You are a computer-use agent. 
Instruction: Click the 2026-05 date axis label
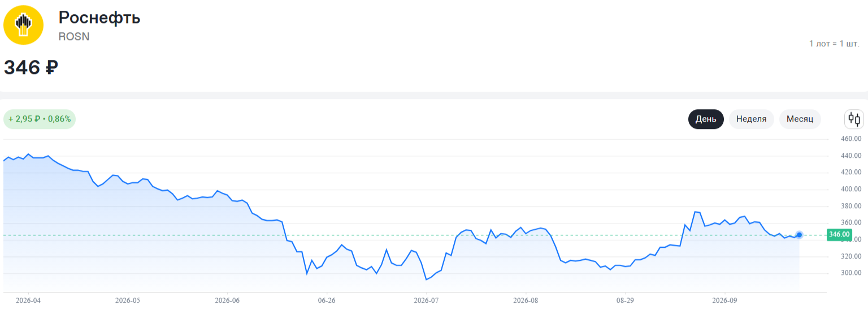click(x=128, y=300)
